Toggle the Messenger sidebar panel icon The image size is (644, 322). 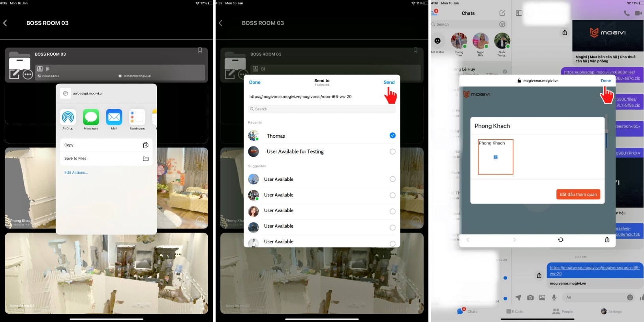(x=519, y=13)
